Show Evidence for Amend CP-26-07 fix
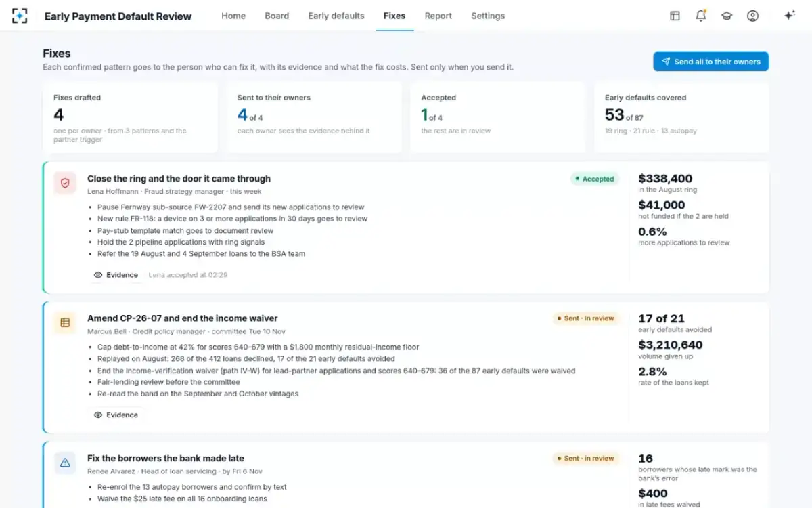The width and height of the screenshot is (812, 508). tap(116, 415)
